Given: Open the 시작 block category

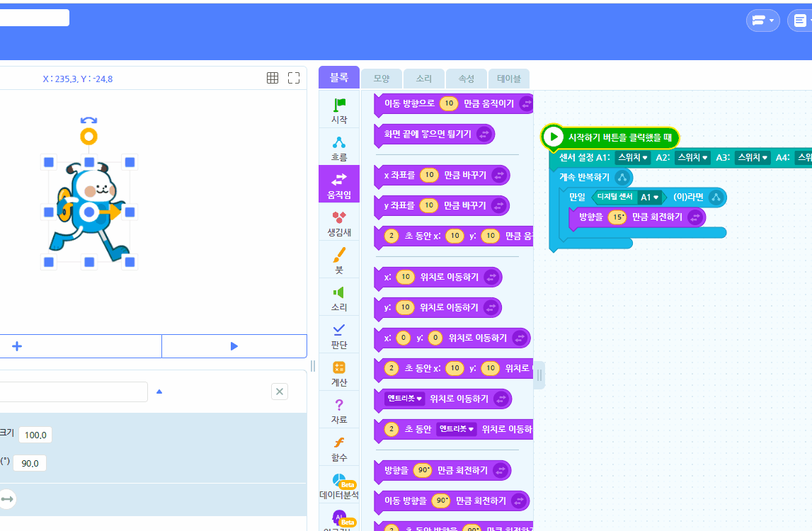Looking at the screenshot, I should [x=339, y=110].
